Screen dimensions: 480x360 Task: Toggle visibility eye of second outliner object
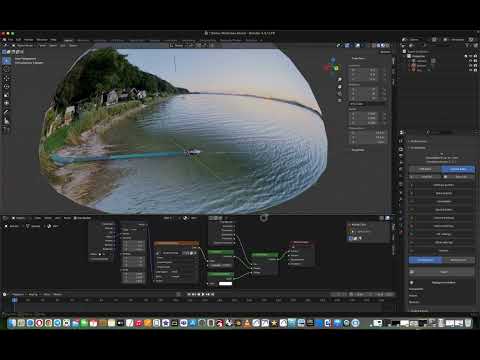coord(471,66)
